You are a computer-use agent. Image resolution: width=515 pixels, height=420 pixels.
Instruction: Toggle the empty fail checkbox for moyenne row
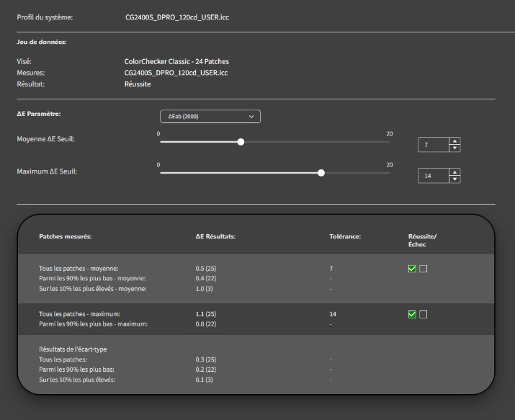pyautogui.click(x=424, y=269)
